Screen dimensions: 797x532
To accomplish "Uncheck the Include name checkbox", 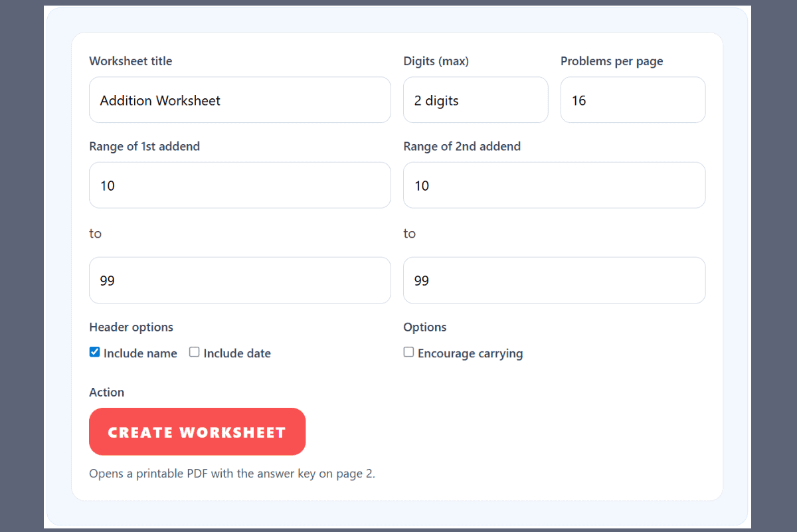I will click(95, 353).
